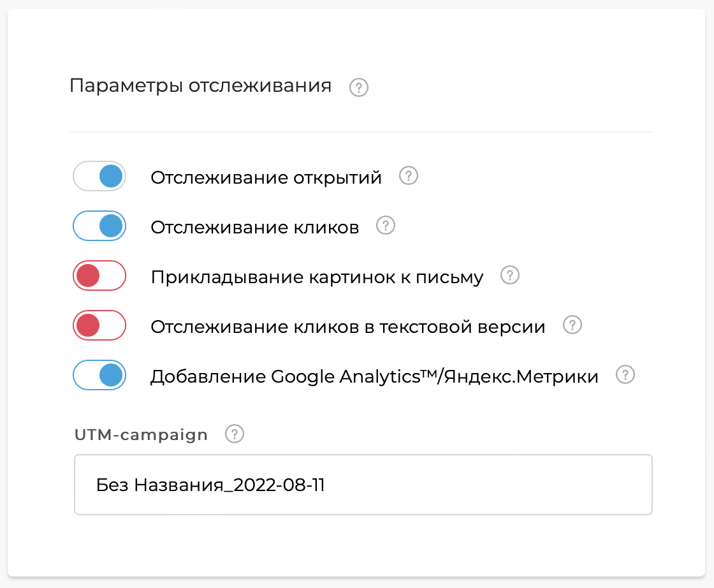The image size is (714, 588).
Task: Open help tooltip for "Параметры отслеживания" heading
Action: tap(358, 87)
